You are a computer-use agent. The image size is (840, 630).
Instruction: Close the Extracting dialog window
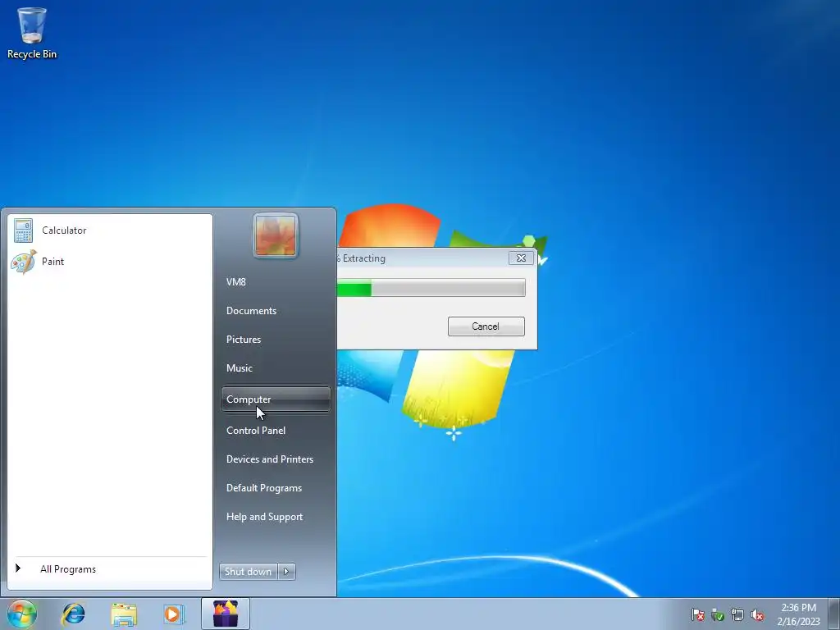[521, 258]
